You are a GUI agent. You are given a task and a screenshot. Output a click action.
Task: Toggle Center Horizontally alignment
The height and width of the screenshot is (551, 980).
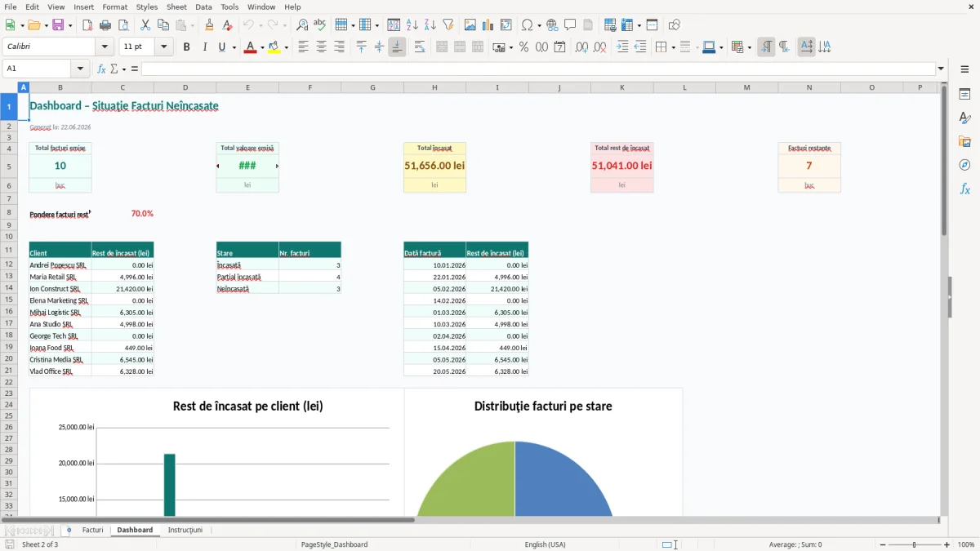tap(321, 47)
